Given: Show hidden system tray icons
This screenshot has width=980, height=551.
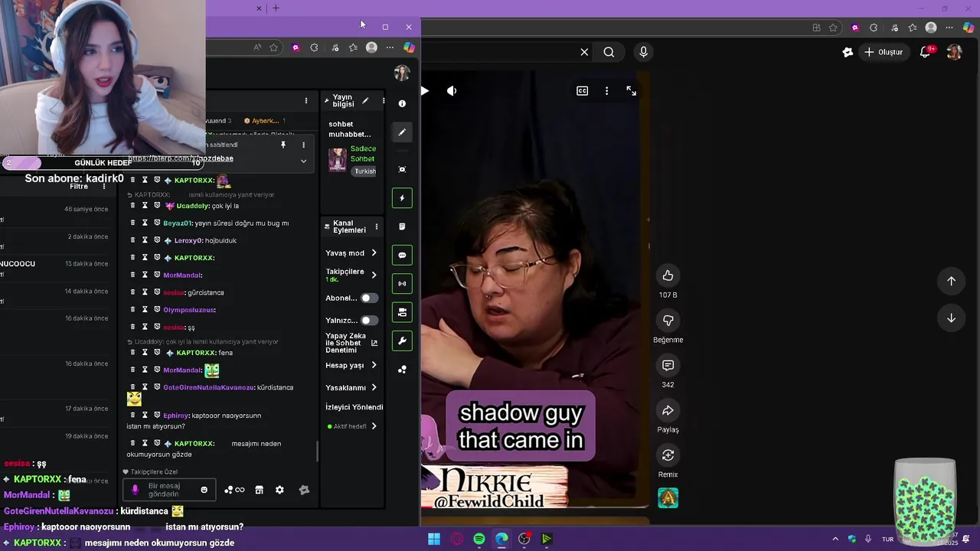Looking at the screenshot, I should click(835, 539).
